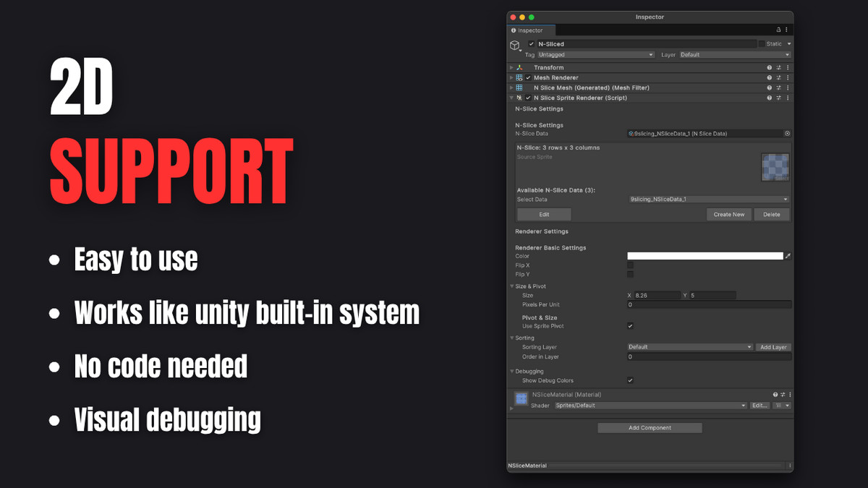Collapse the Debugging foldout
Viewport: 868px width, 488px height.
pyautogui.click(x=512, y=372)
